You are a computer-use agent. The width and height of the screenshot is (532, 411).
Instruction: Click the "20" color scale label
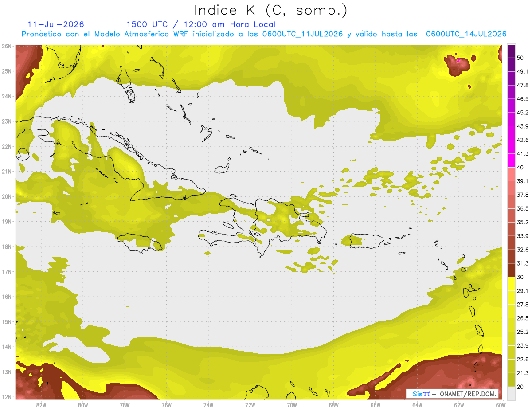coord(520,387)
